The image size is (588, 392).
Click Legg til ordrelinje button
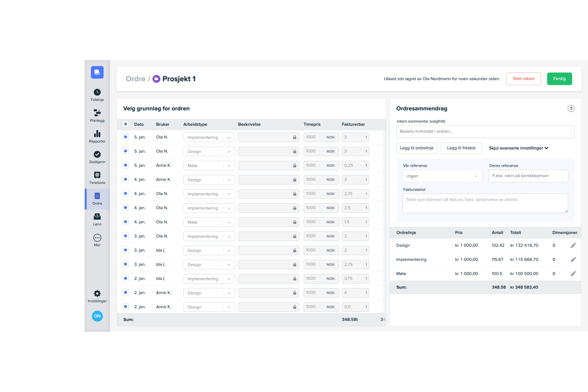pyautogui.click(x=416, y=148)
